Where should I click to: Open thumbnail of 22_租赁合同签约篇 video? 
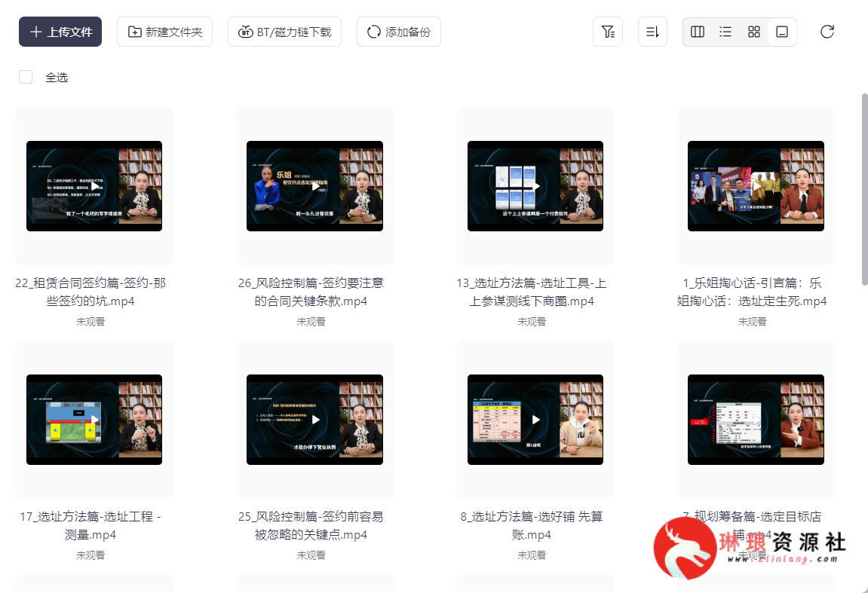(94, 186)
